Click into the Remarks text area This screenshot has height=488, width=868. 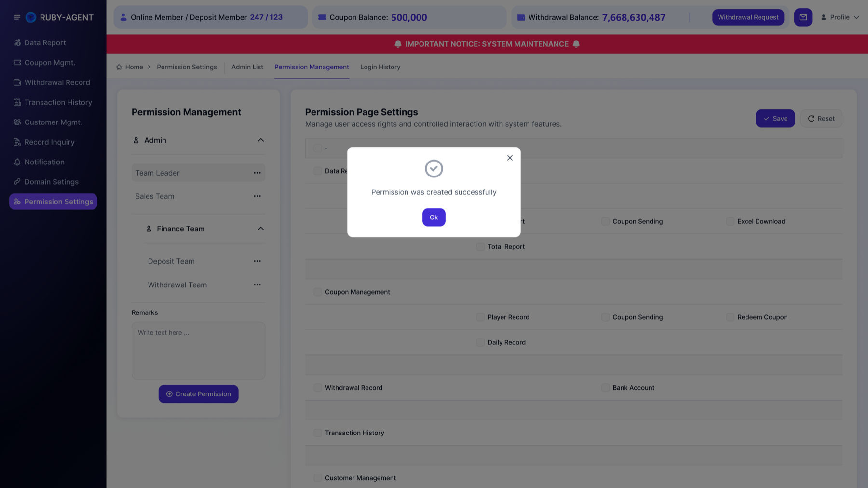(x=198, y=351)
